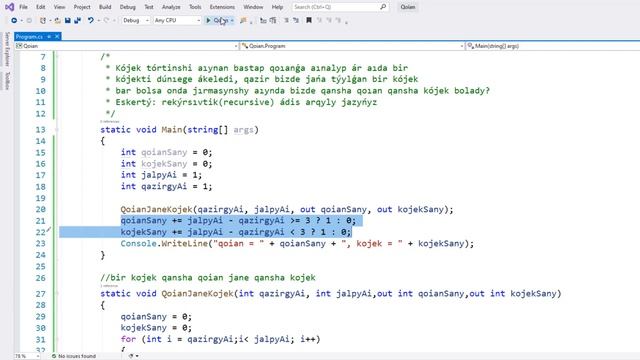This screenshot has width=640, height=360.
Task: Click the references link above the Main method
Action: pos(110,122)
